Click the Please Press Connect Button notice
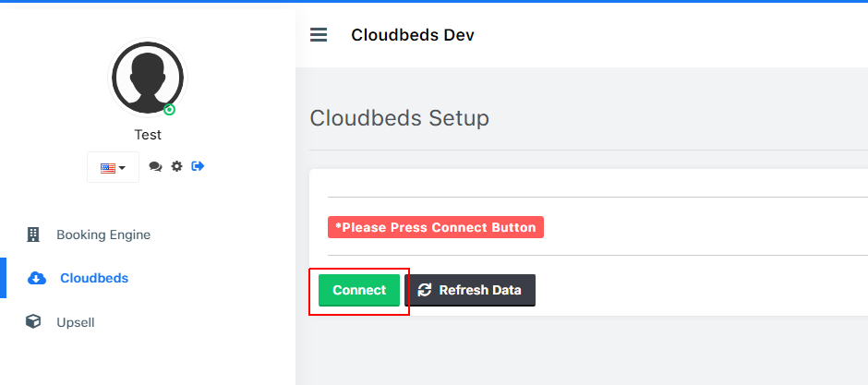 (x=436, y=227)
